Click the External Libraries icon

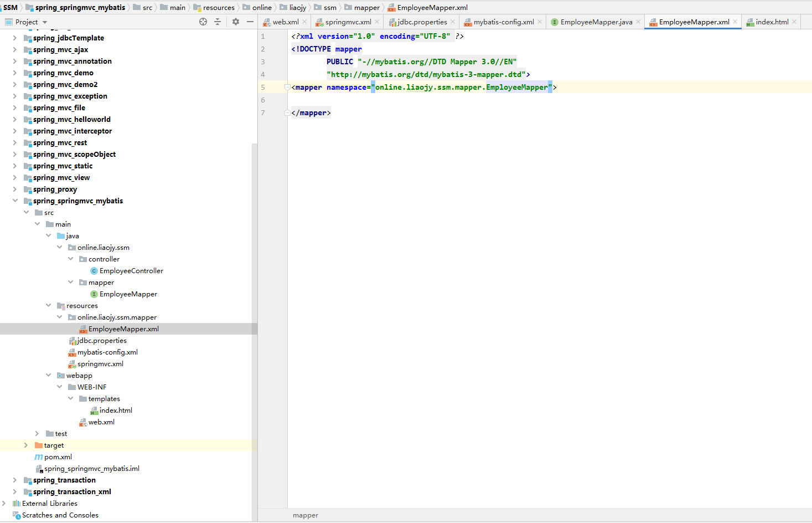17,504
